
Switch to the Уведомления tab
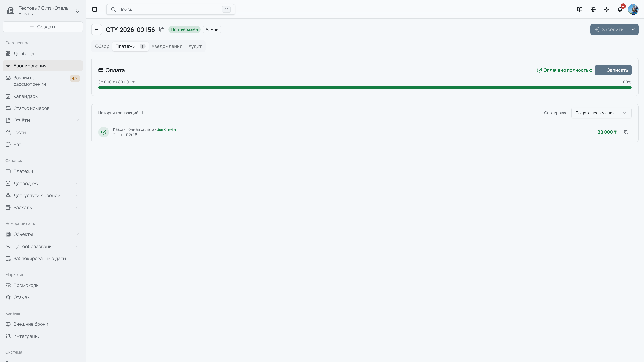point(167,46)
